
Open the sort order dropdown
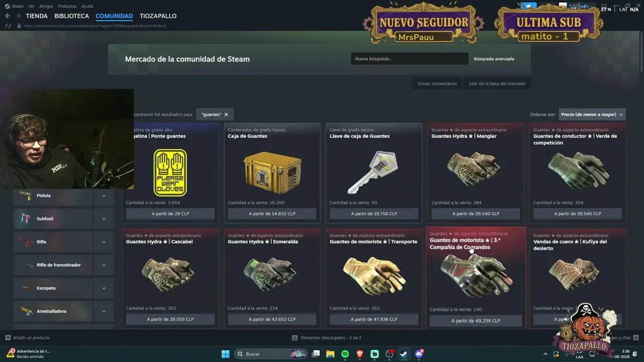(x=592, y=115)
